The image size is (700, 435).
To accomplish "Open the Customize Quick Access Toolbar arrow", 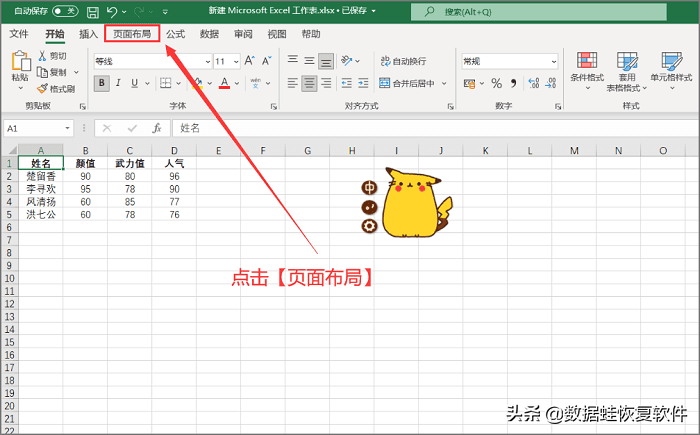I will click(165, 12).
